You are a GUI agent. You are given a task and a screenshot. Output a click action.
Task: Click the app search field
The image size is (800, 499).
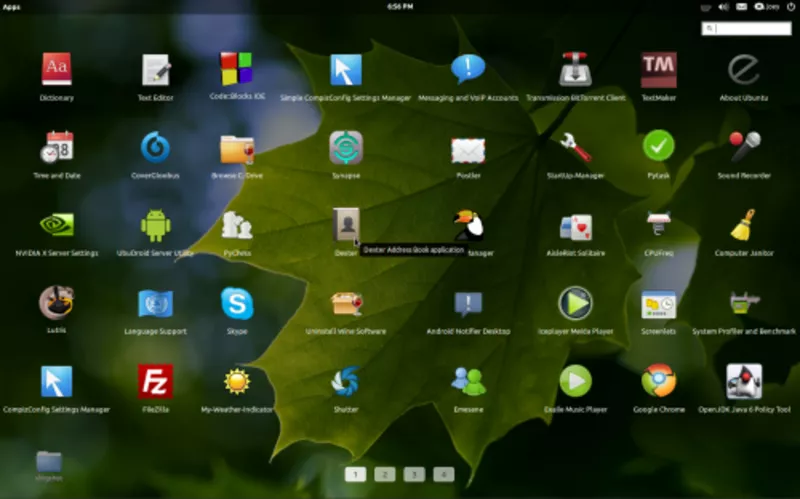[x=746, y=29]
